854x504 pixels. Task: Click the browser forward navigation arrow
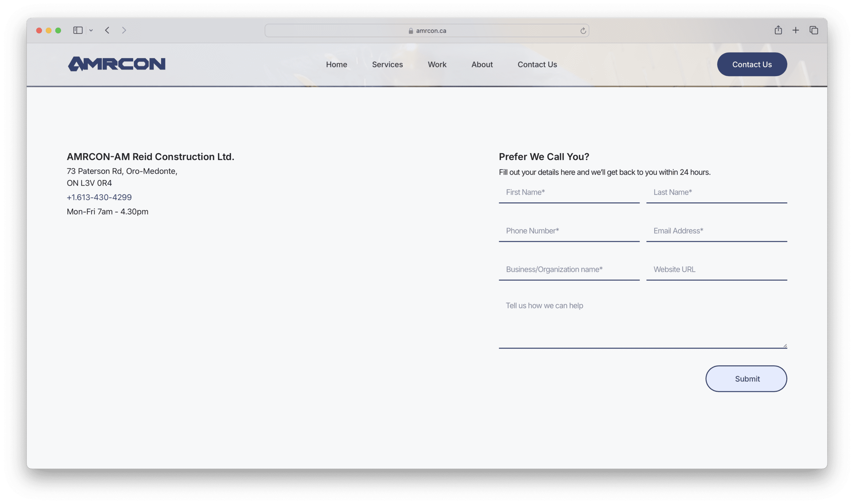[x=125, y=30]
